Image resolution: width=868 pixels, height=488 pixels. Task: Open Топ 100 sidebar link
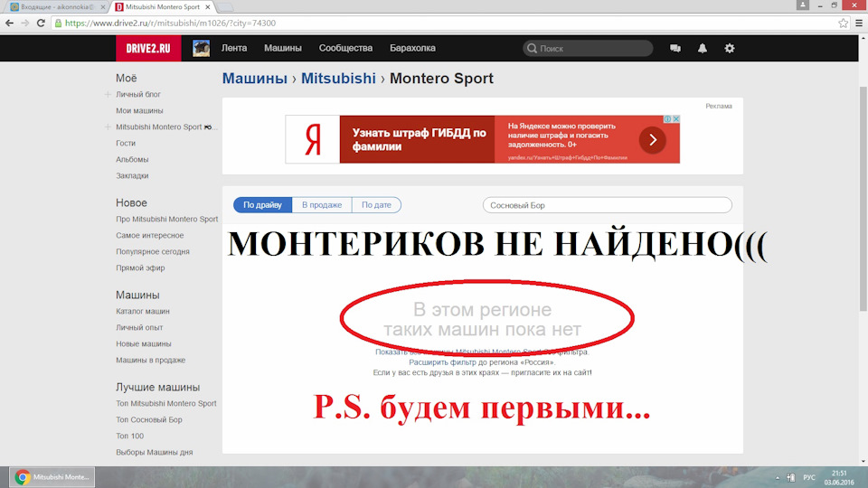[x=130, y=436]
